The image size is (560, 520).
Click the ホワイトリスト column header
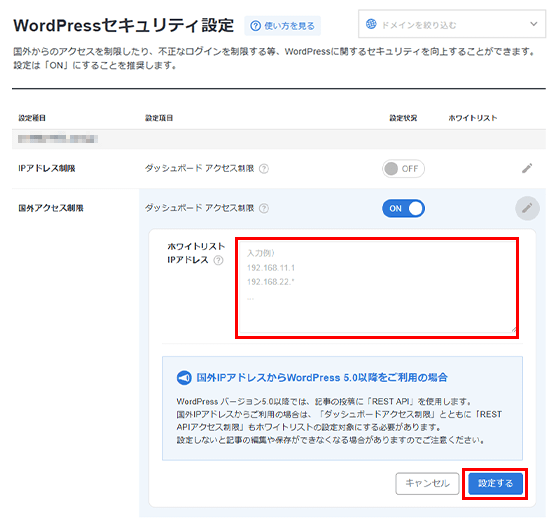click(473, 118)
